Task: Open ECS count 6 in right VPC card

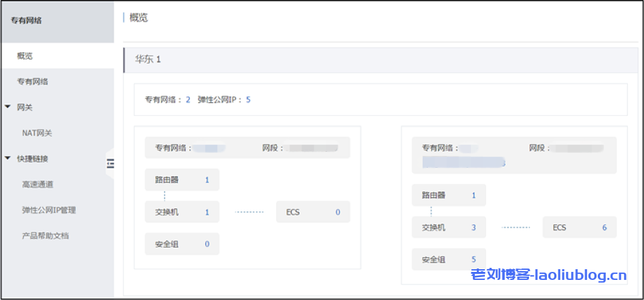Action: point(604,228)
